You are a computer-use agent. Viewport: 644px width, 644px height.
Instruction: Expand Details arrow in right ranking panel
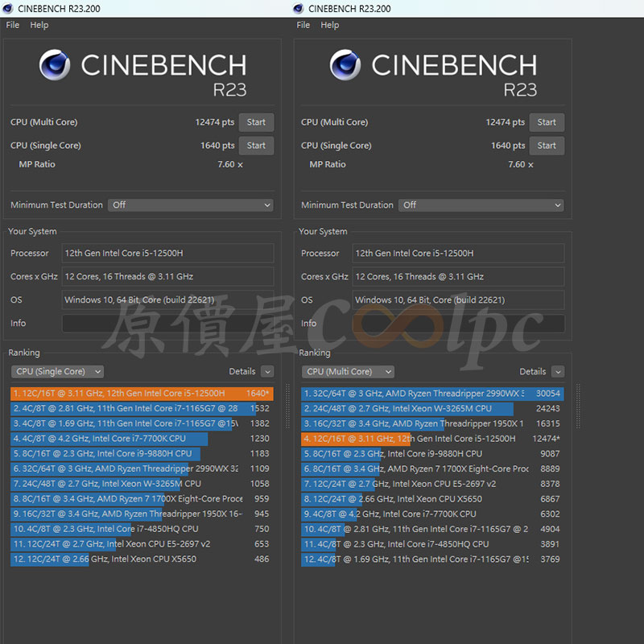click(x=558, y=372)
